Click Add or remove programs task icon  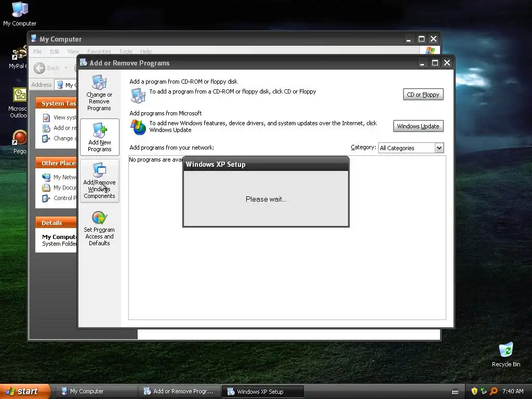46,128
